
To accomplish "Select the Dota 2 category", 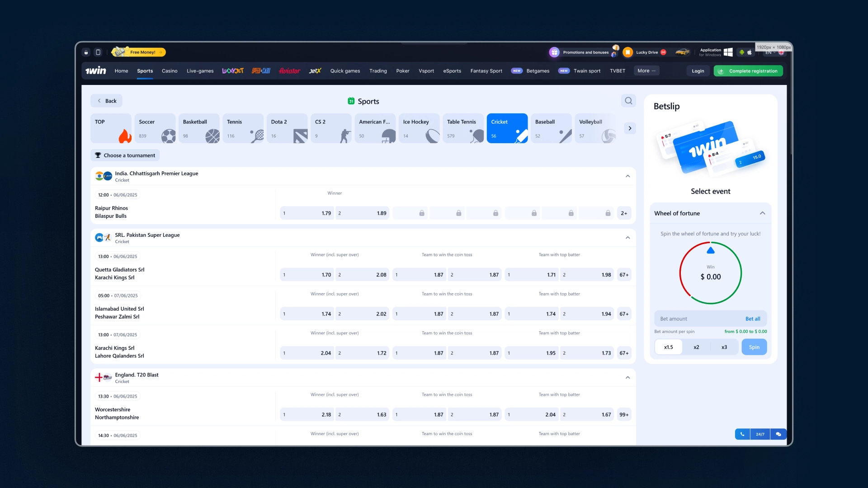I will point(287,128).
